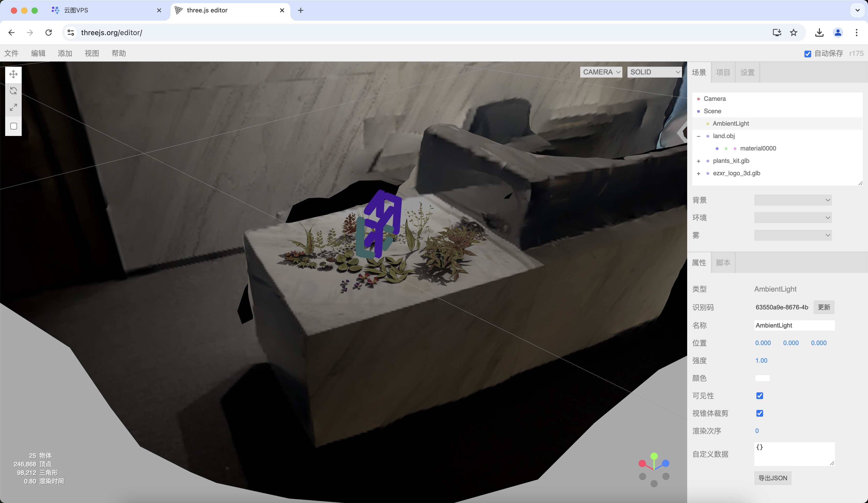Reload the page
This screenshot has height=503, width=868.
[x=49, y=32]
